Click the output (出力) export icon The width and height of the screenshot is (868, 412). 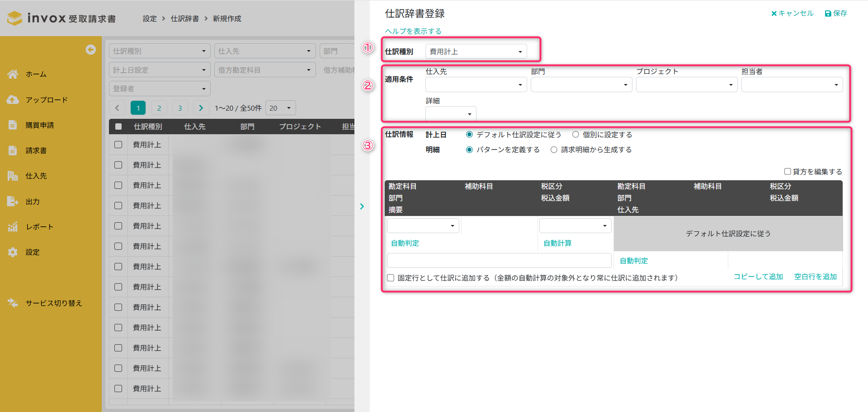(x=13, y=201)
